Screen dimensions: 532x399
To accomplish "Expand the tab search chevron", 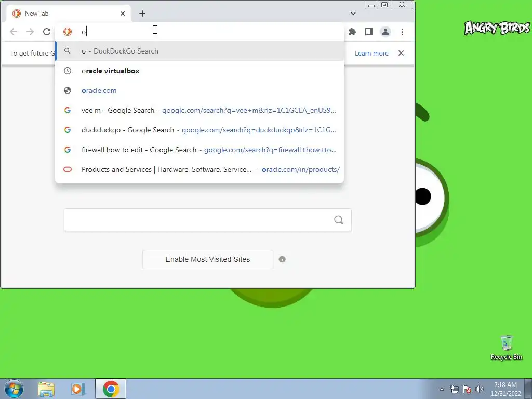I will tap(353, 14).
